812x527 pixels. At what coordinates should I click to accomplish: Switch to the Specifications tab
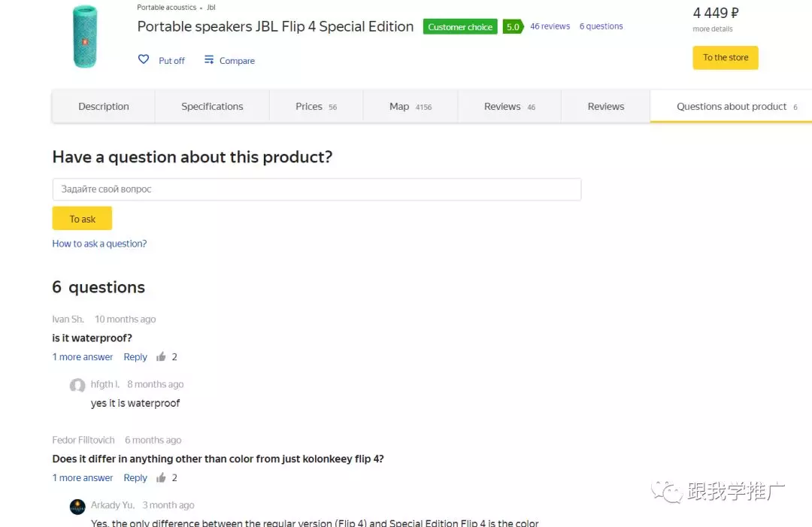212,107
